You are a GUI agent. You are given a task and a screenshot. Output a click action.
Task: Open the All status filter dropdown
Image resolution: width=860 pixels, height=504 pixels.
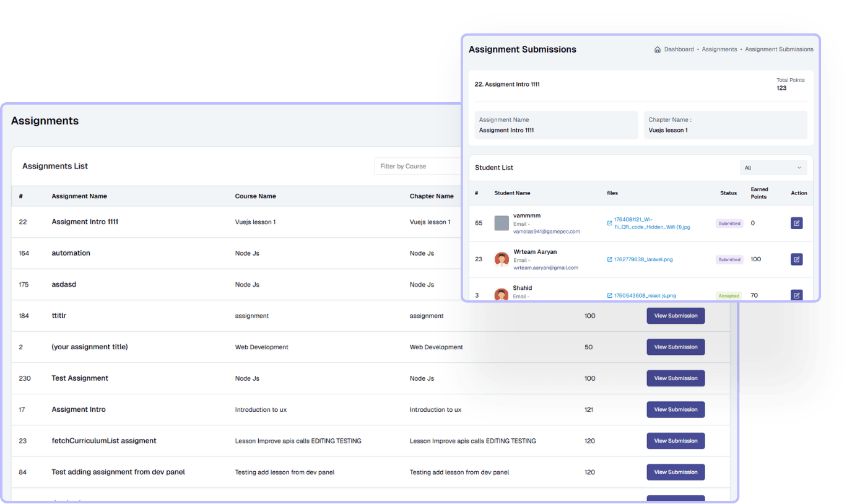coord(773,168)
